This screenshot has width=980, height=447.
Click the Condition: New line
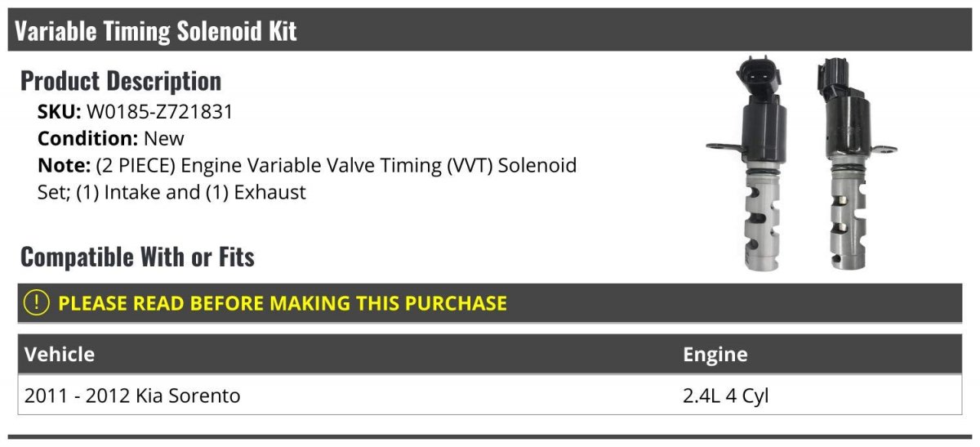point(111,138)
